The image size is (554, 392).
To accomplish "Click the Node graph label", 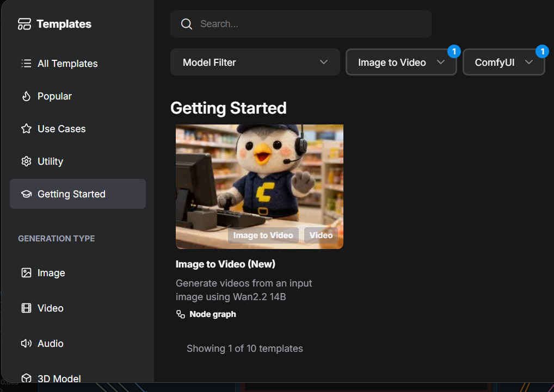I will tap(213, 314).
